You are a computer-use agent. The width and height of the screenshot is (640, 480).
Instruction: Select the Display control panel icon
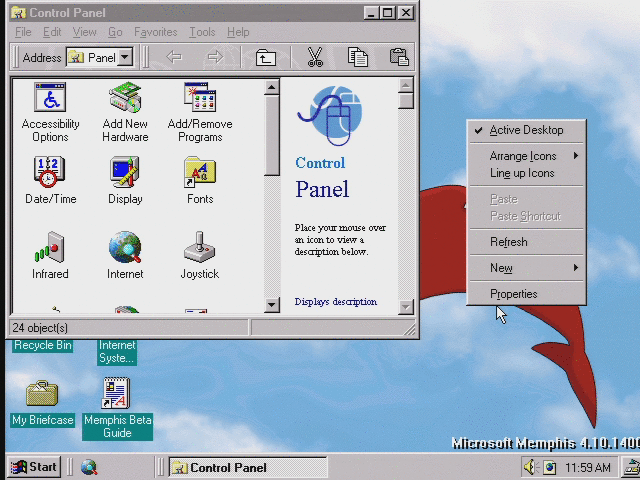click(x=125, y=171)
